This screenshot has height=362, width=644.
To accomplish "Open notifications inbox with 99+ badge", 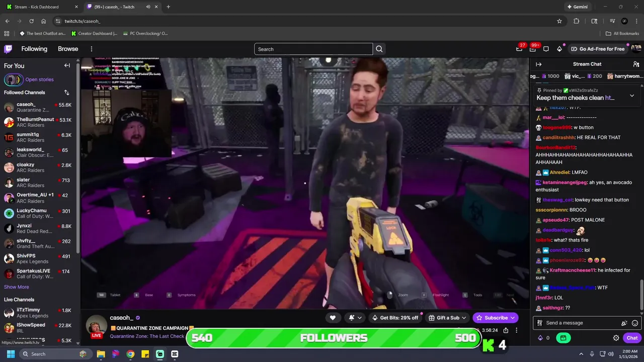I will (x=533, y=49).
